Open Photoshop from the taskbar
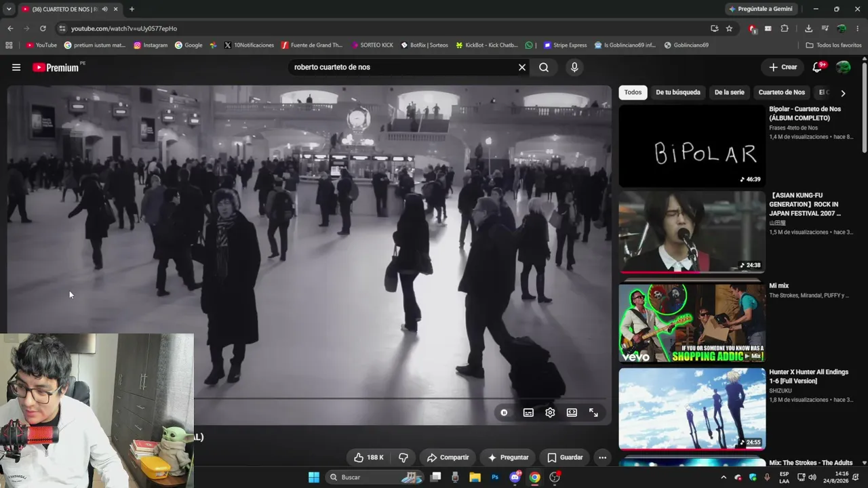868x488 pixels. click(495, 477)
